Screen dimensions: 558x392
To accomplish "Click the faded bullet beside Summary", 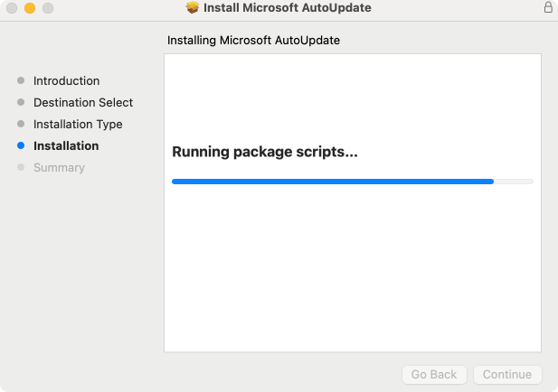I will coord(21,167).
